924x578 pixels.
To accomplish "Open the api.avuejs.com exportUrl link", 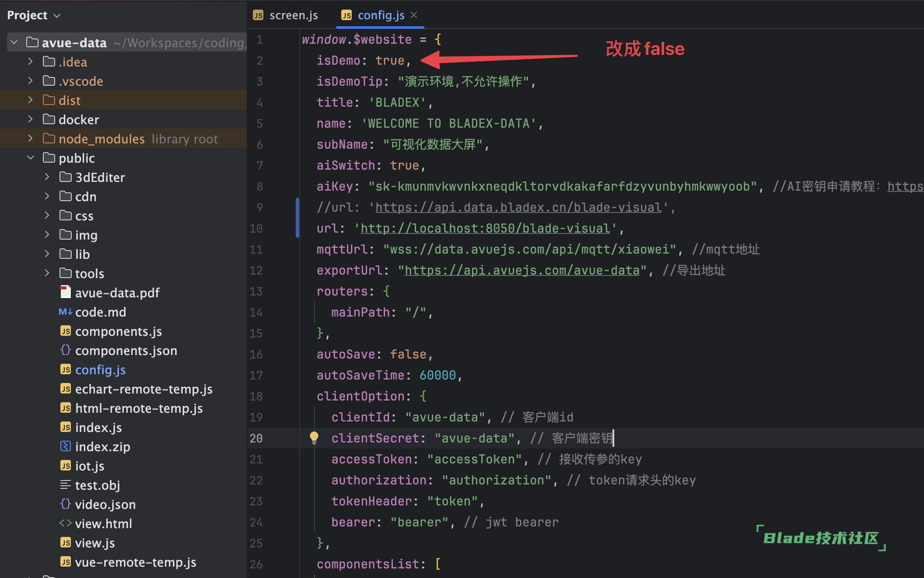I will click(521, 270).
